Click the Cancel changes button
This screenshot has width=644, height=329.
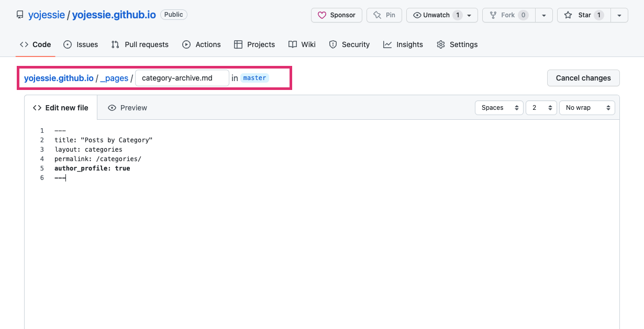pos(583,78)
